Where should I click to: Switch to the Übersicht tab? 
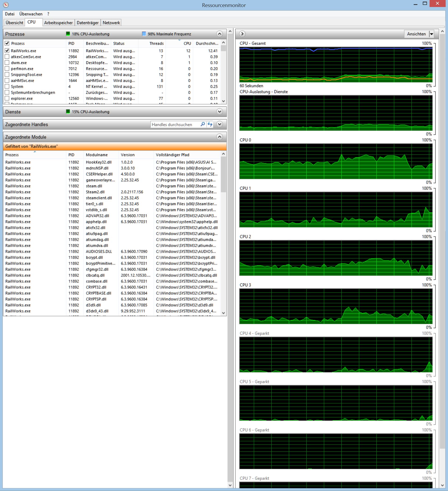tap(14, 23)
